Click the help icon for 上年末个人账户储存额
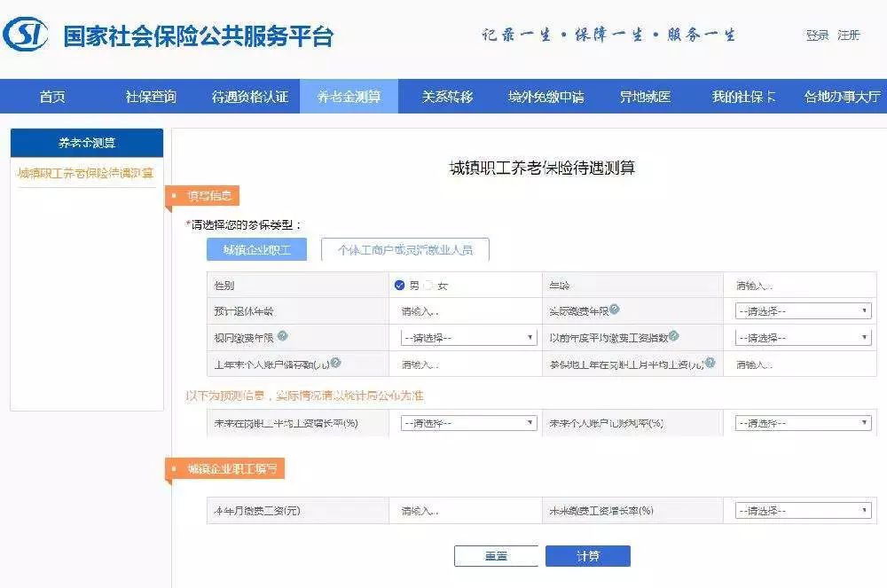Screen dimensions: 887x588 [335, 362]
